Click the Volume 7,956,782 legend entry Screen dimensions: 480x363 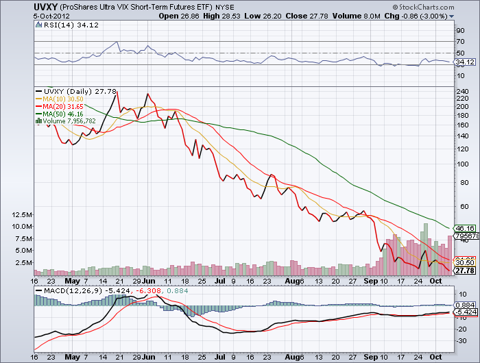click(x=69, y=121)
